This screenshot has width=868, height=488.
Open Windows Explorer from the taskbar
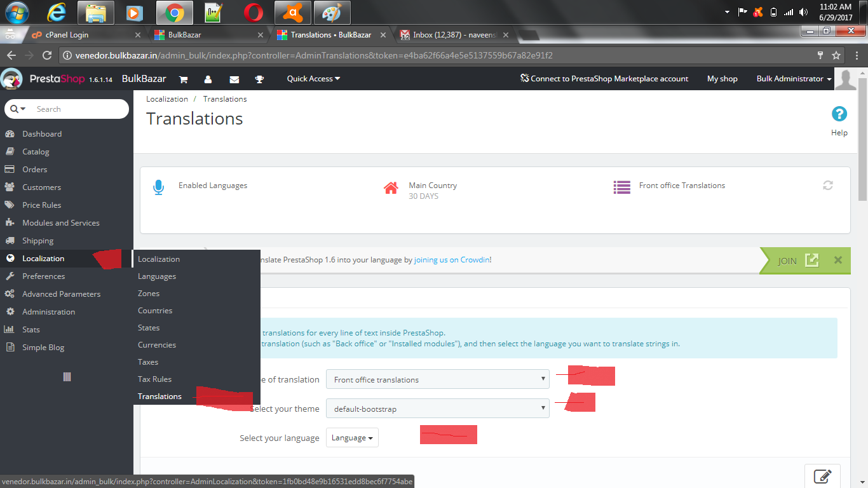(96, 12)
